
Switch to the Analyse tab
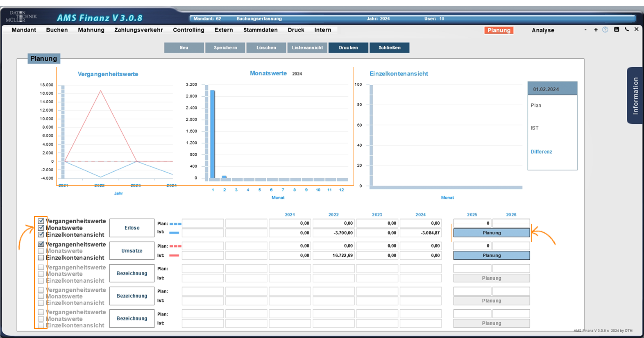pos(543,30)
